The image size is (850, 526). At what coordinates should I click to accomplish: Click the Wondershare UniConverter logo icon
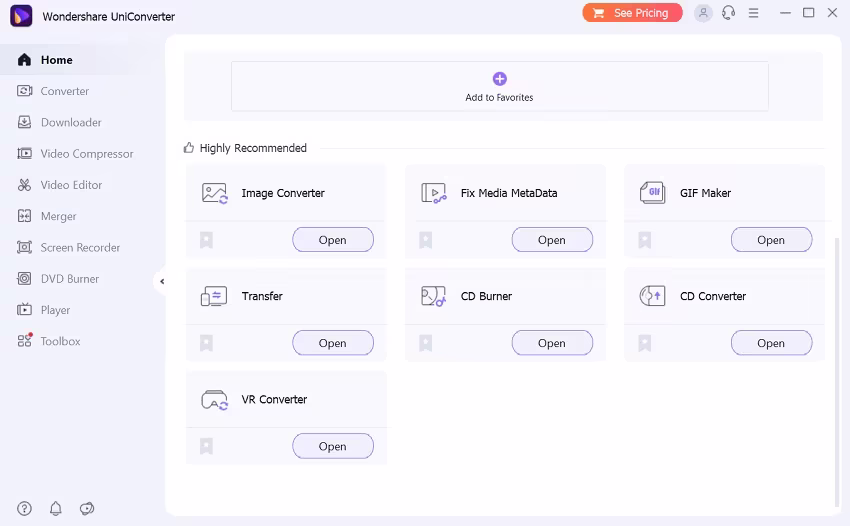click(x=21, y=16)
